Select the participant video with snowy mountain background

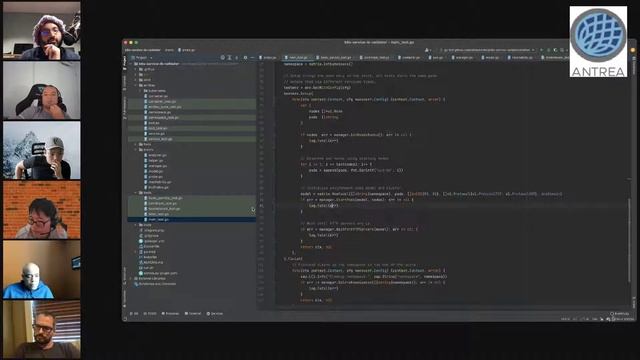point(42,150)
